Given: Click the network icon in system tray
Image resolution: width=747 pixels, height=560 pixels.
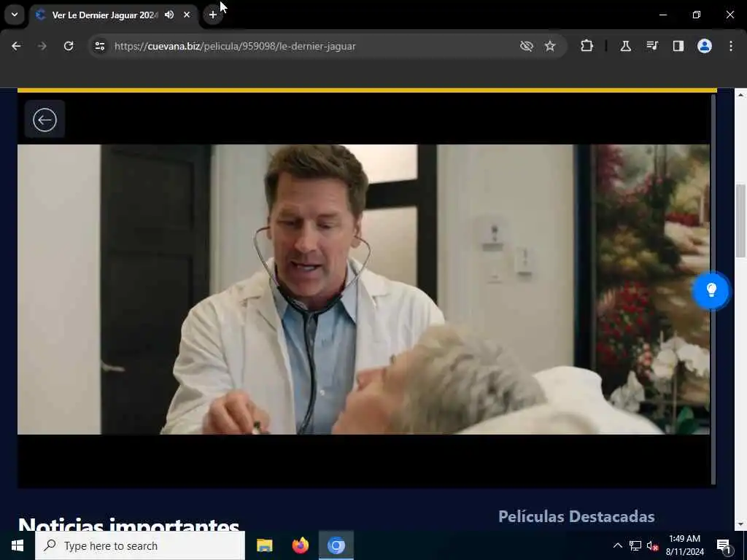Looking at the screenshot, I should (x=635, y=545).
